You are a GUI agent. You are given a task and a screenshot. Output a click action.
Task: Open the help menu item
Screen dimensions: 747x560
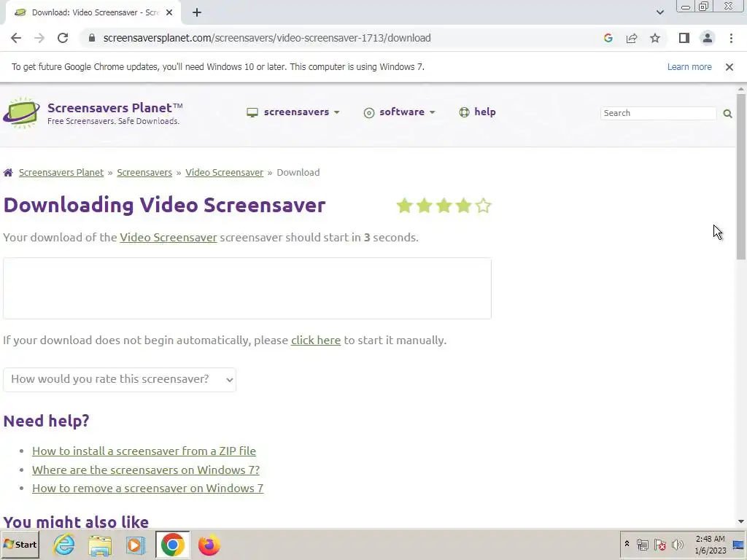tap(477, 112)
